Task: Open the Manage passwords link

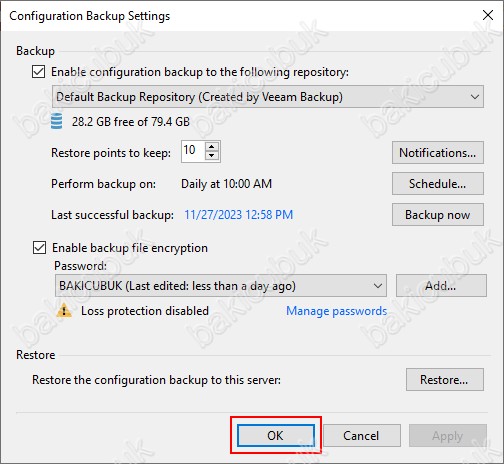Action: (x=337, y=311)
